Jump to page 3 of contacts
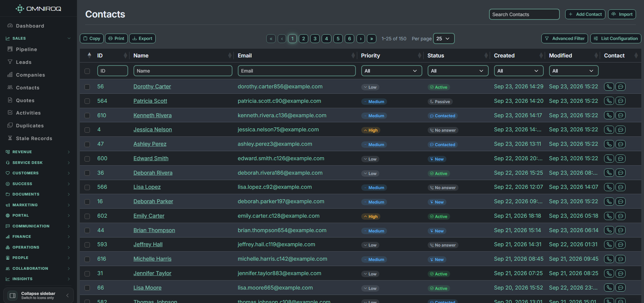Image resolution: width=644 pixels, height=303 pixels. tap(315, 39)
